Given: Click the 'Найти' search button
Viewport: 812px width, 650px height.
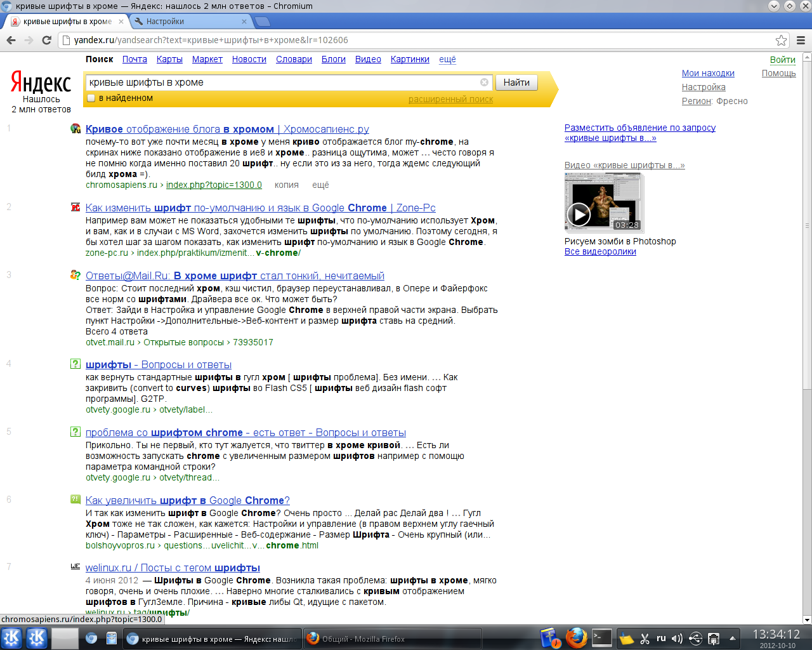Looking at the screenshot, I should coord(516,83).
